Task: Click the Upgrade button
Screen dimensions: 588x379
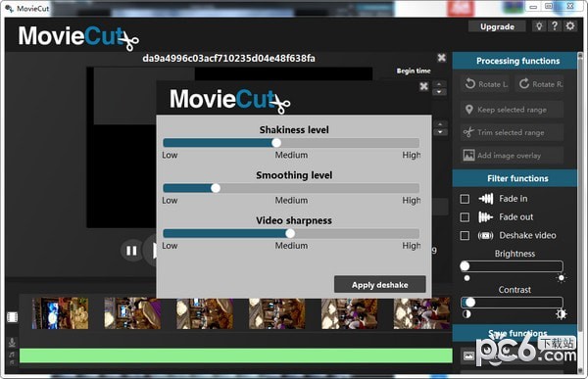Action: (497, 26)
